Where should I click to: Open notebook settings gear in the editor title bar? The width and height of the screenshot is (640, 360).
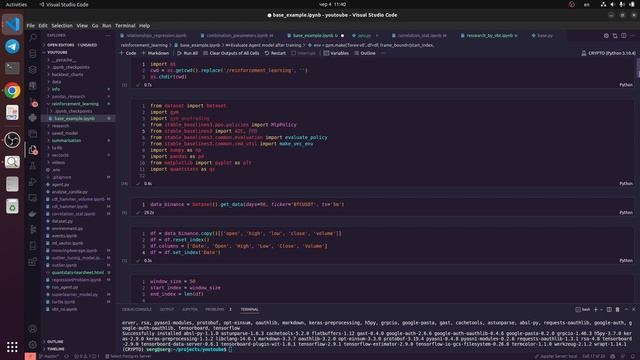tap(606, 36)
